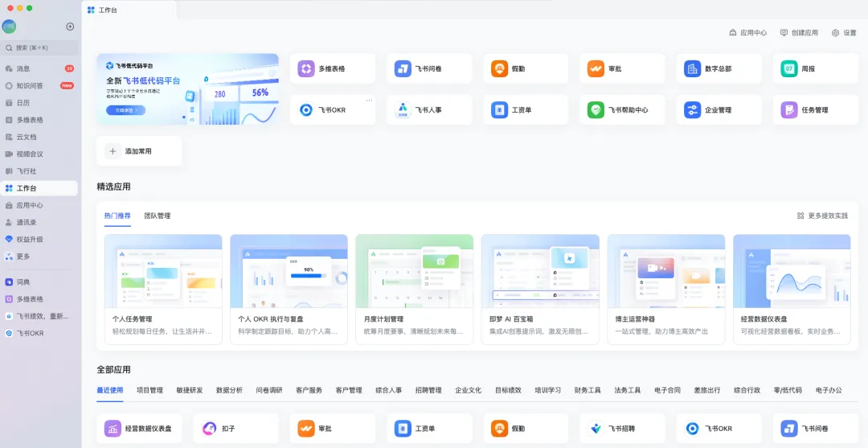Switch to the 客户服务 category tab
Screen dimensions: 868x448
tap(309, 390)
